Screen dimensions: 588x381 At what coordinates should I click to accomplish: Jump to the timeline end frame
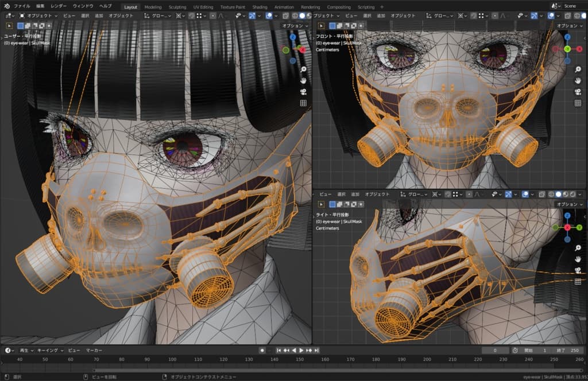click(316, 350)
